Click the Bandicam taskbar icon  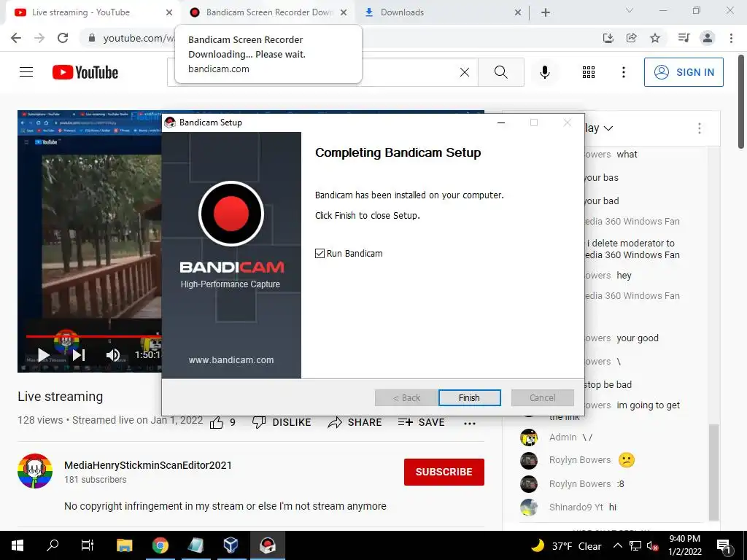point(267,545)
